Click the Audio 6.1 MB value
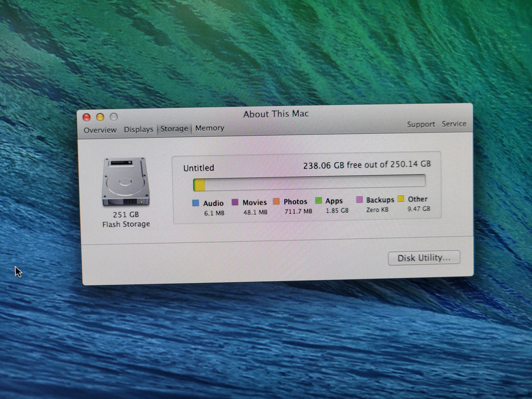Viewport: 532px width, 399px height. (214, 213)
